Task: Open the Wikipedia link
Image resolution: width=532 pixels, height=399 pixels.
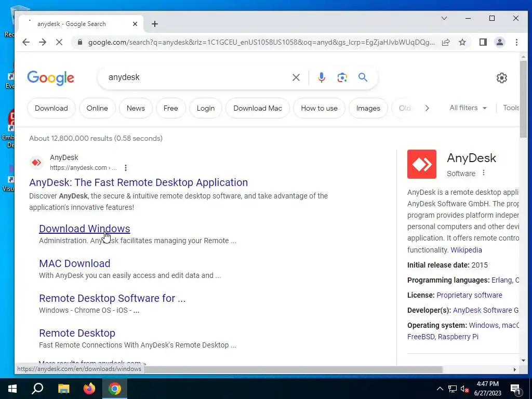Action: click(x=466, y=250)
